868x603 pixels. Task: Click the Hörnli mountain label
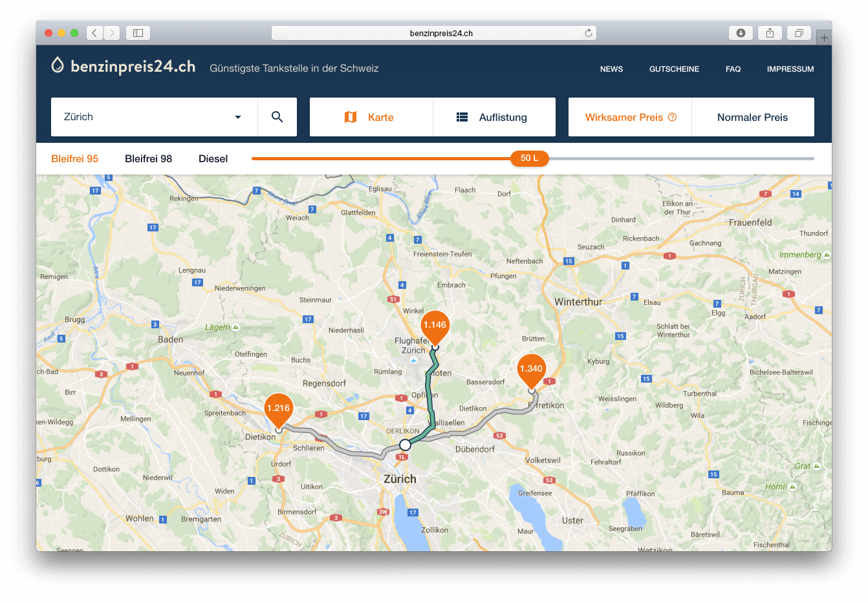776,487
